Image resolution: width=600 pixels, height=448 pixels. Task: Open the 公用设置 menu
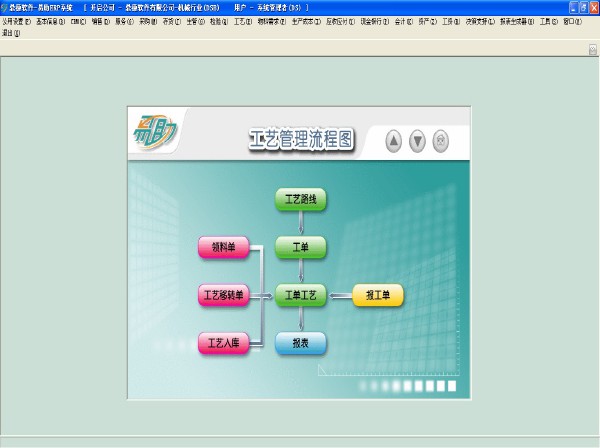pos(16,20)
